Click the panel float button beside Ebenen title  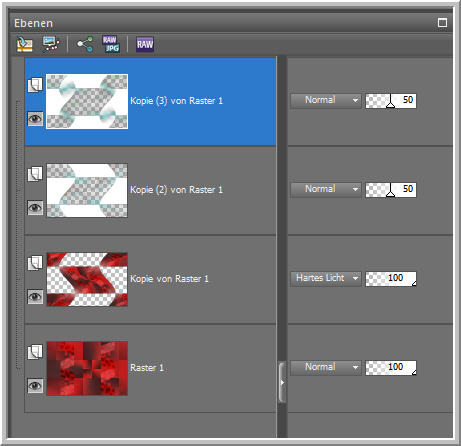[442, 23]
